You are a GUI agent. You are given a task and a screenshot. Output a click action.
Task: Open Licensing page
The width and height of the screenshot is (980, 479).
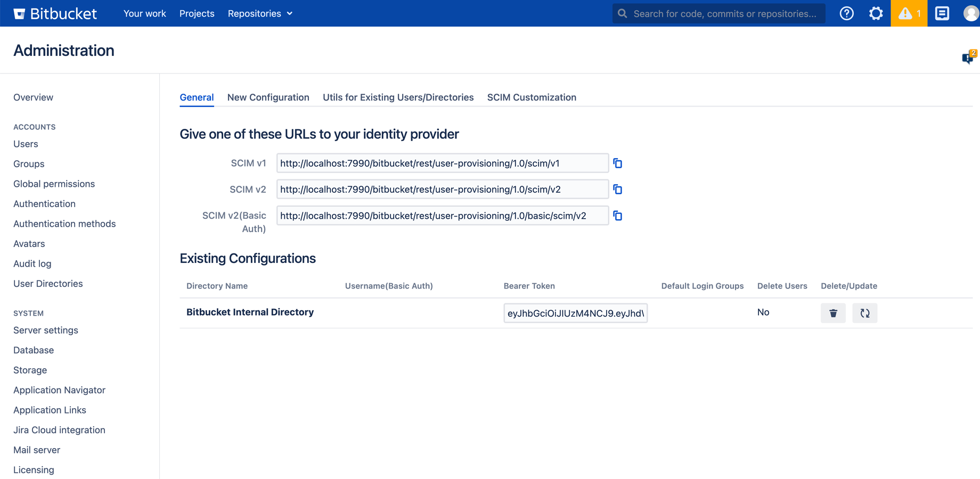click(34, 470)
